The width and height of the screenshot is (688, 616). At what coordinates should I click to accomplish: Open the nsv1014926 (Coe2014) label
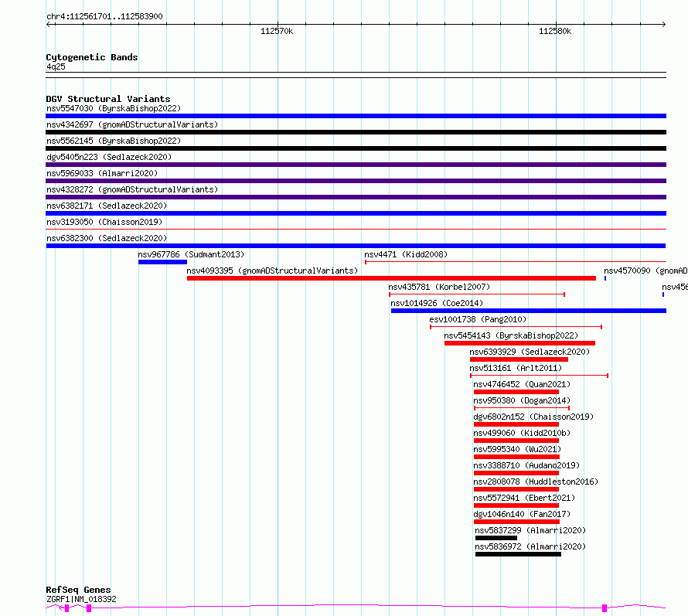coord(437,303)
